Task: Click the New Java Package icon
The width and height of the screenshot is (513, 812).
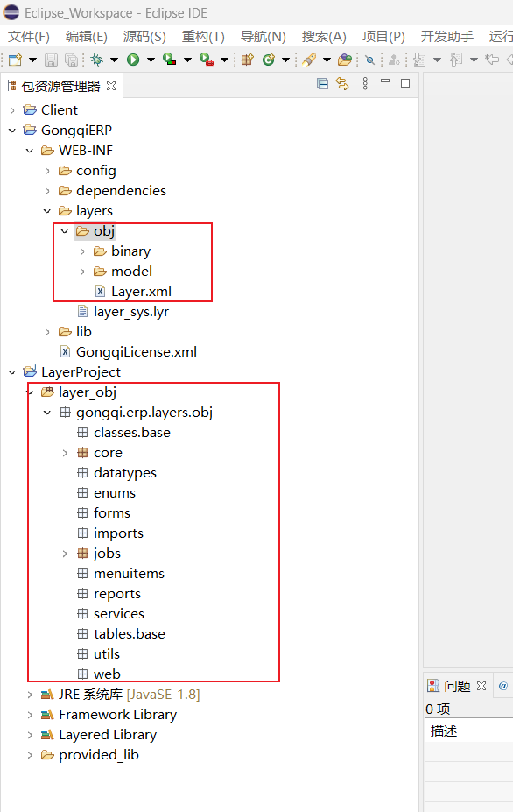Action: click(248, 60)
